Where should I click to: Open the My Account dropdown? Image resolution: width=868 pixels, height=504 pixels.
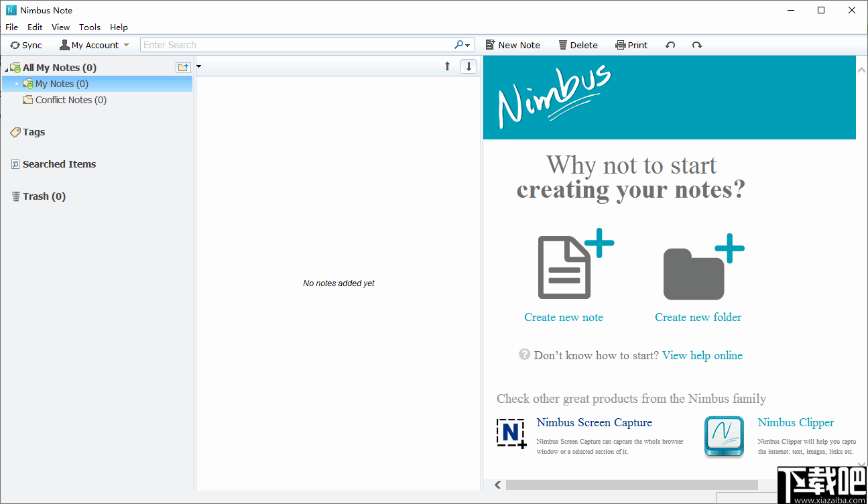[x=95, y=45]
